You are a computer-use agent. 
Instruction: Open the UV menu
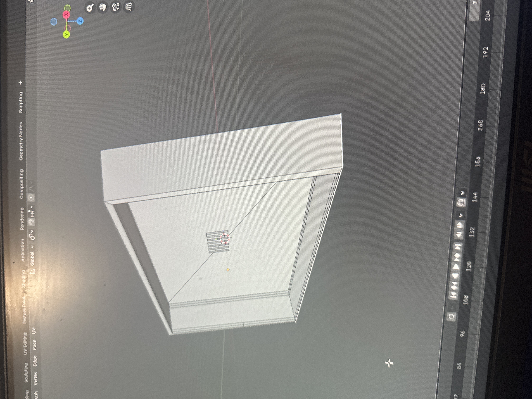coord(34,331)
